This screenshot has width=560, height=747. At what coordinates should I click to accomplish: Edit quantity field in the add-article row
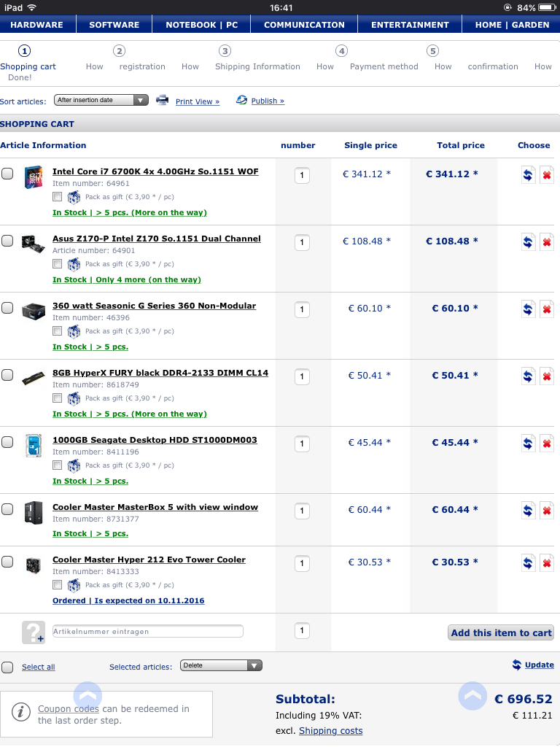(x=302, y=631)
